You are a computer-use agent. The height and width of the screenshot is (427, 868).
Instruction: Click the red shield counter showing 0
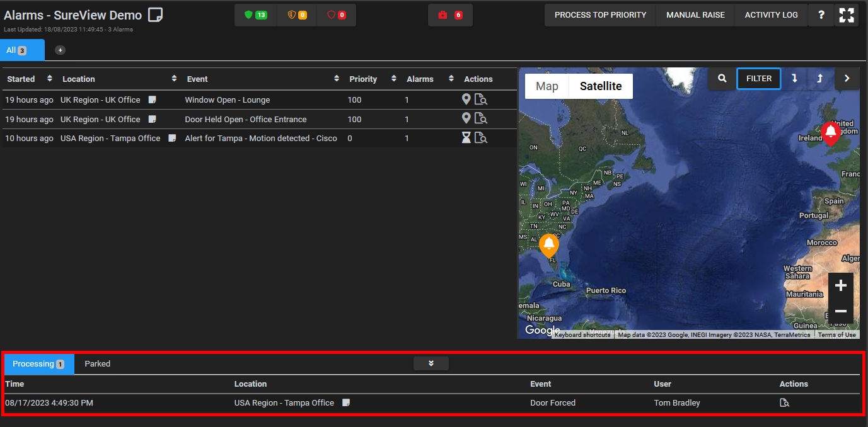[x=336, y=15]
